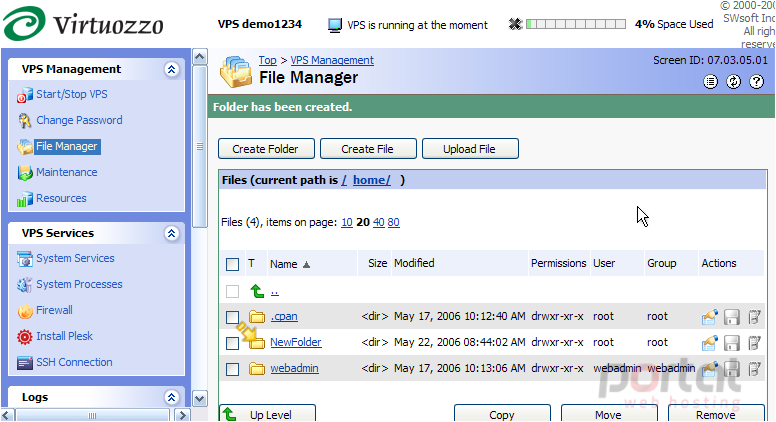Click the webadmin folder icon
Viewport: 776px width, 422px height.
click(257, 369)
